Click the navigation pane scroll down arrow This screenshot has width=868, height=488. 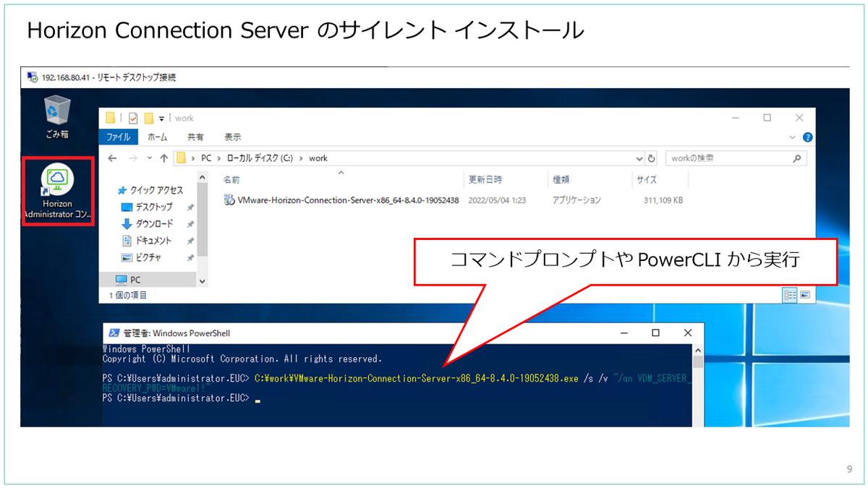(202, 281)
